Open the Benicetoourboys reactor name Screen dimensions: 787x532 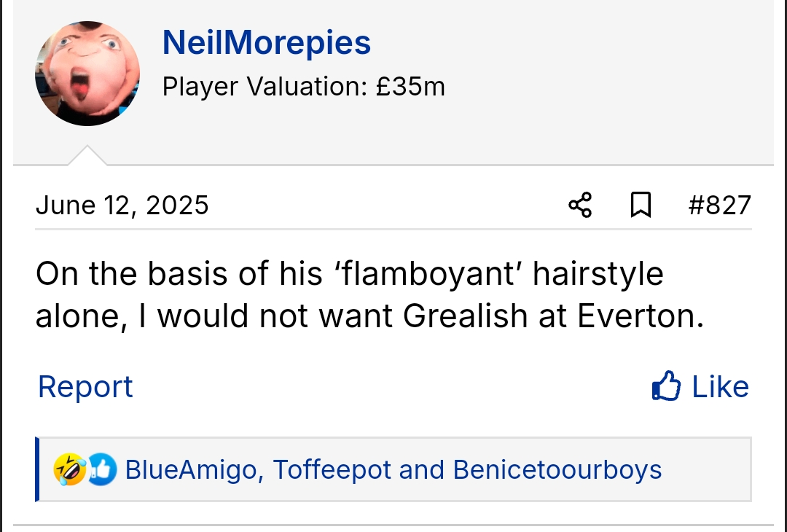[x=557, y=470]
